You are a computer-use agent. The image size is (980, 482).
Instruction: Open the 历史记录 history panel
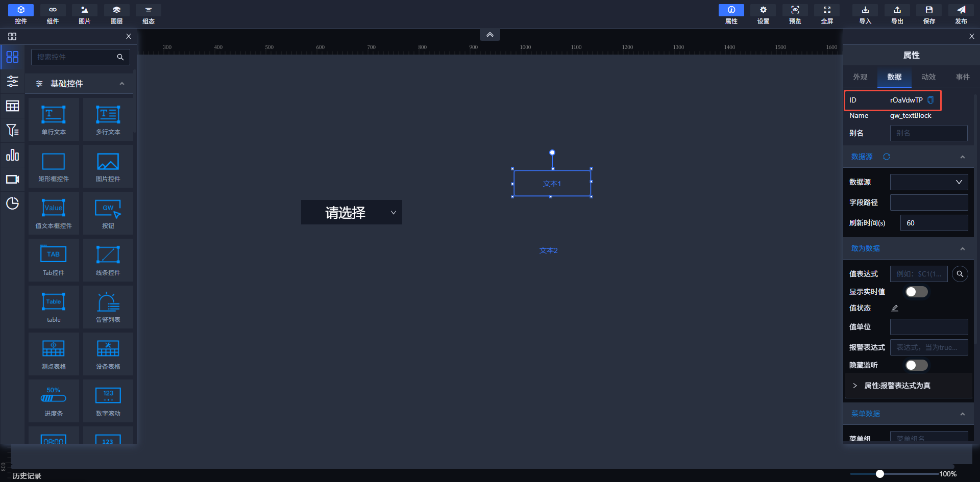click(x=27, y=475)
